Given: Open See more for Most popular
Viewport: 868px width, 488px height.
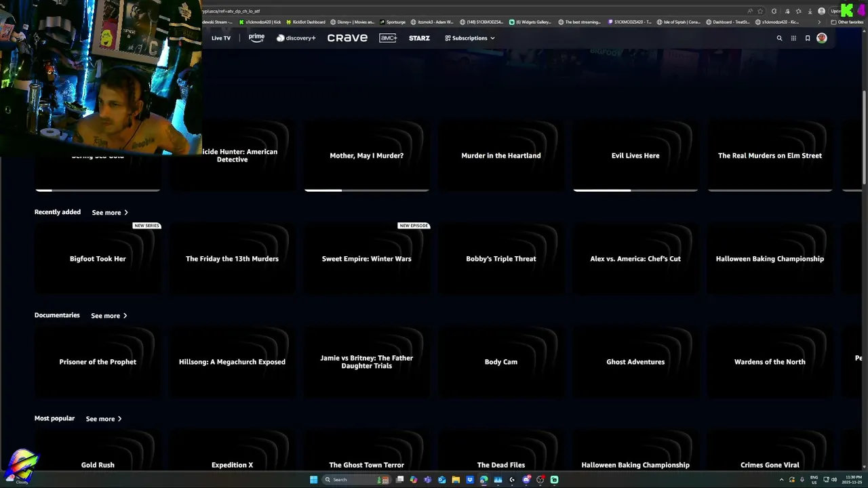Looking at the screenshot, I should pos(104,419).
